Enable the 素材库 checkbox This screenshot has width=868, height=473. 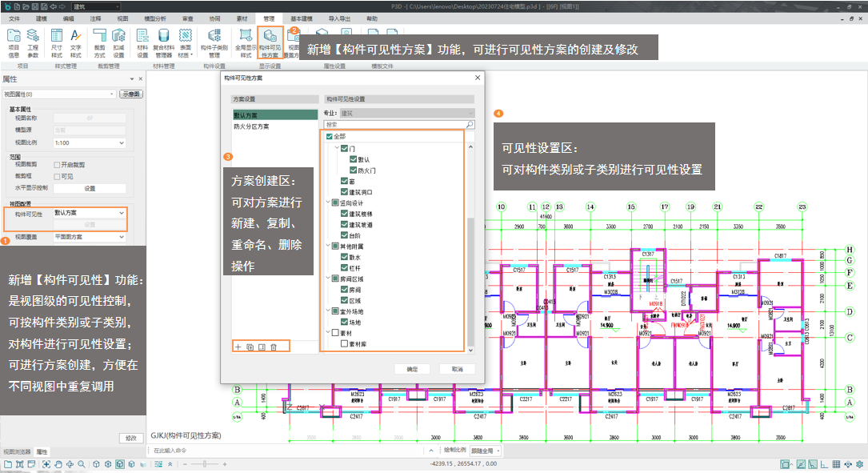click(343, 343)
